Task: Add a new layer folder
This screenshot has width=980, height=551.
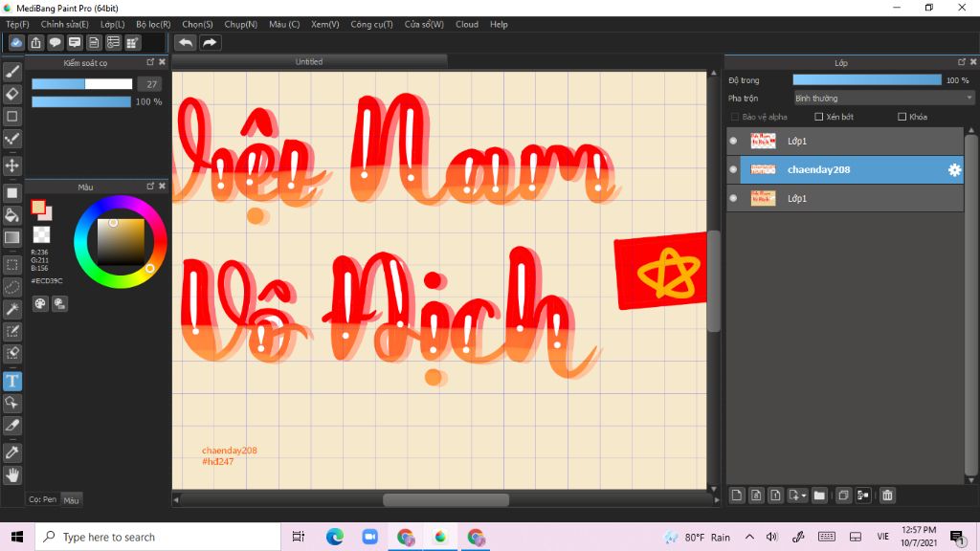Action: coord(819,496)
